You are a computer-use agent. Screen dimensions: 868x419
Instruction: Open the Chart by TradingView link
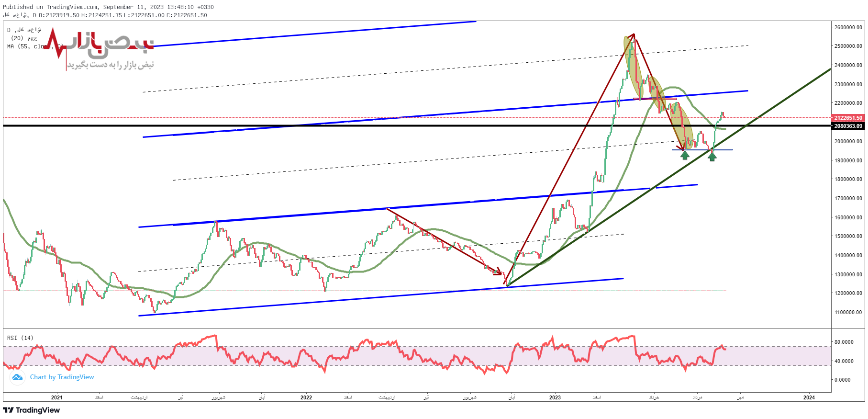coord(62,377)
